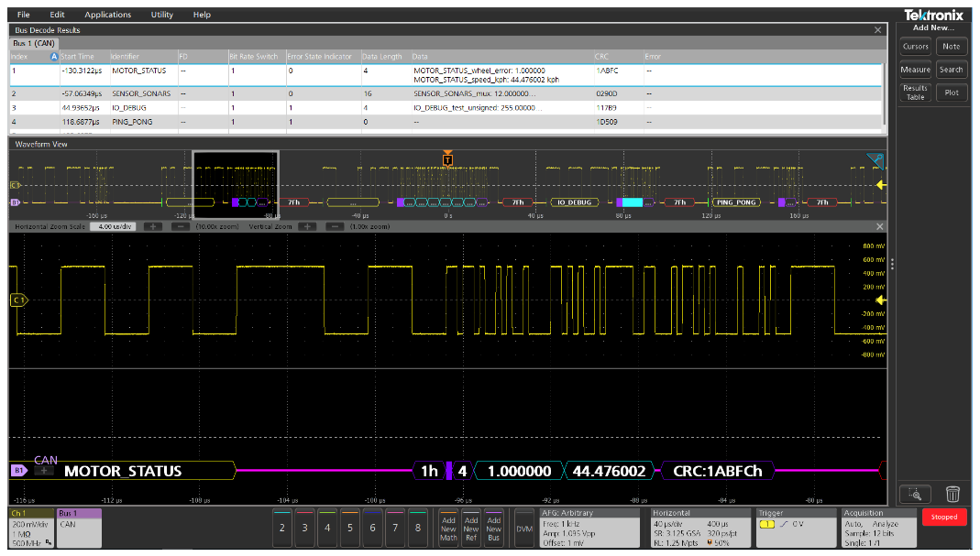Click the Horizontal Zoom Scale value field
This screenshot has height=556, width=980.
click(x=113, y=226)
